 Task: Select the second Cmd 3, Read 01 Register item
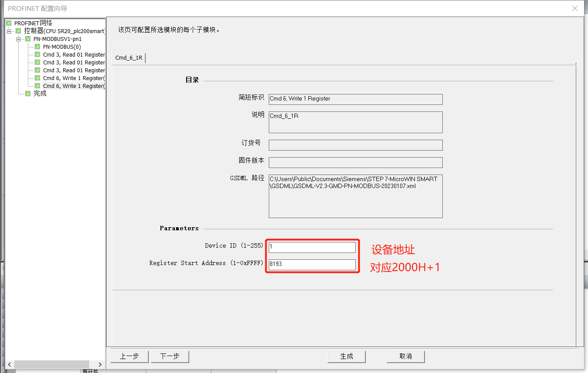[73, 62]
